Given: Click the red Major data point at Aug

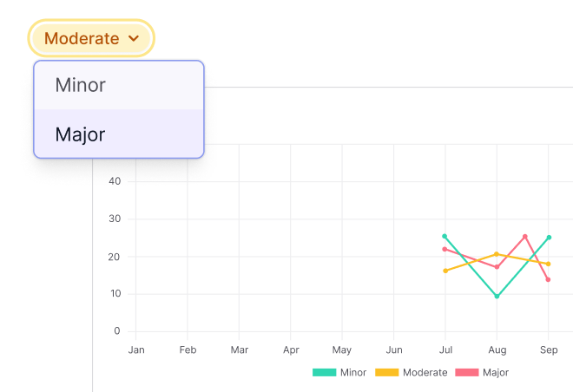Looking at the screenshot, I should pyautogui.click(x=497, y=267).
